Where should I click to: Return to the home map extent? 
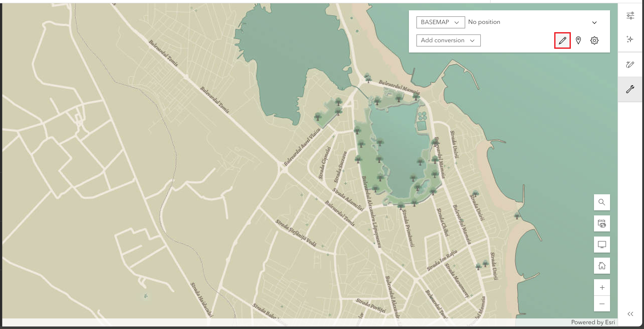click(602, 266)
